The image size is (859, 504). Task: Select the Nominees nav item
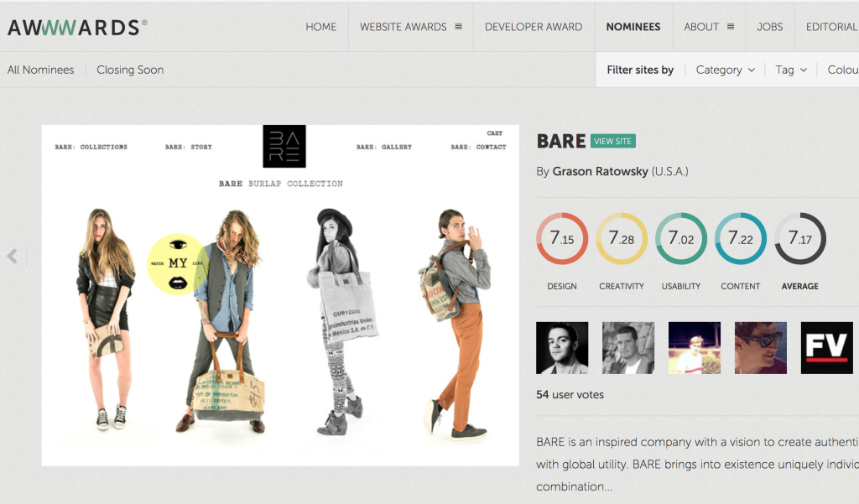click(633, 26)
